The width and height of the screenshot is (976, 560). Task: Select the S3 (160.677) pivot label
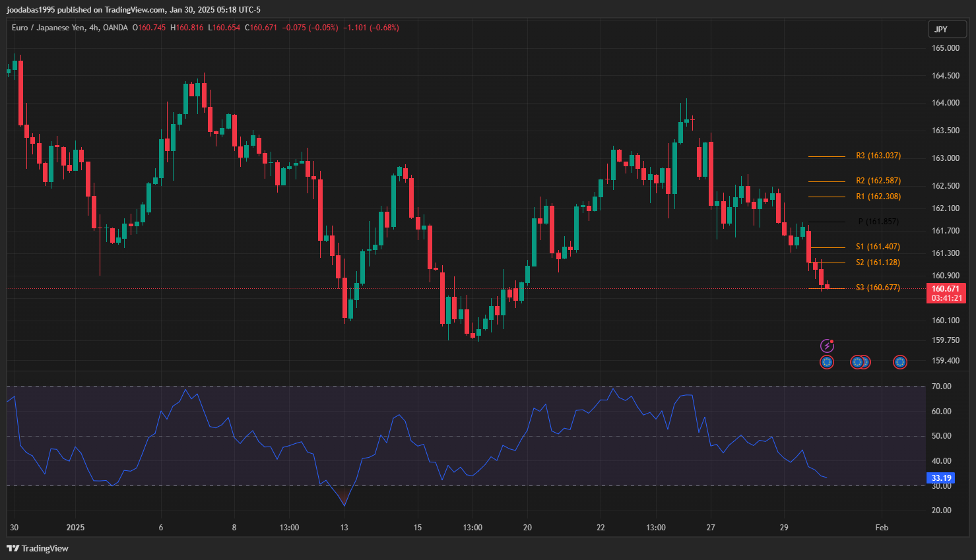point(878,288)
